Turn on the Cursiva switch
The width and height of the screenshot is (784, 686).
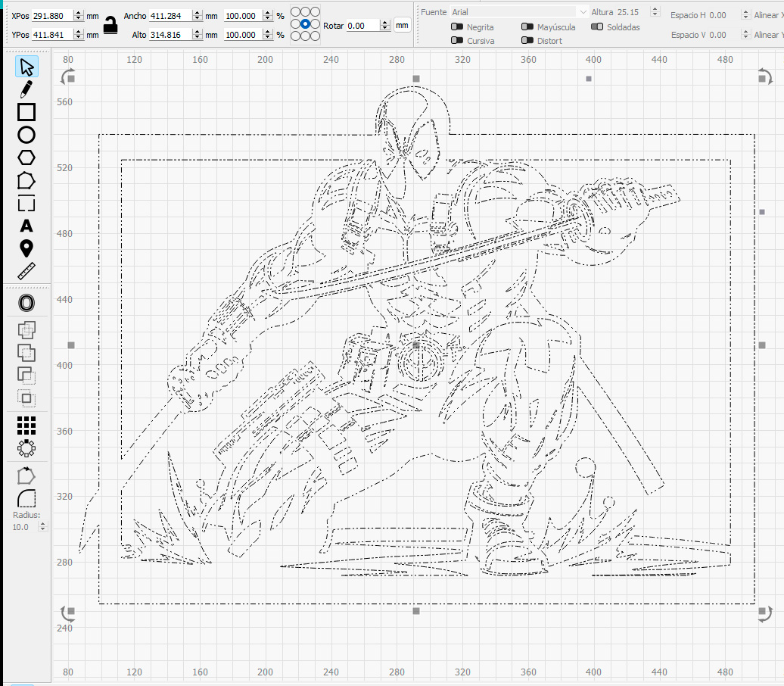[456, 41]
